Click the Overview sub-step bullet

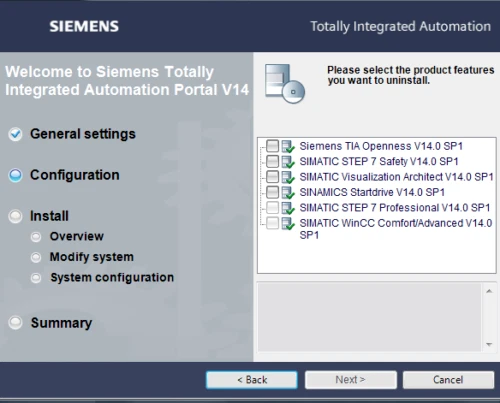pos(36,237)
